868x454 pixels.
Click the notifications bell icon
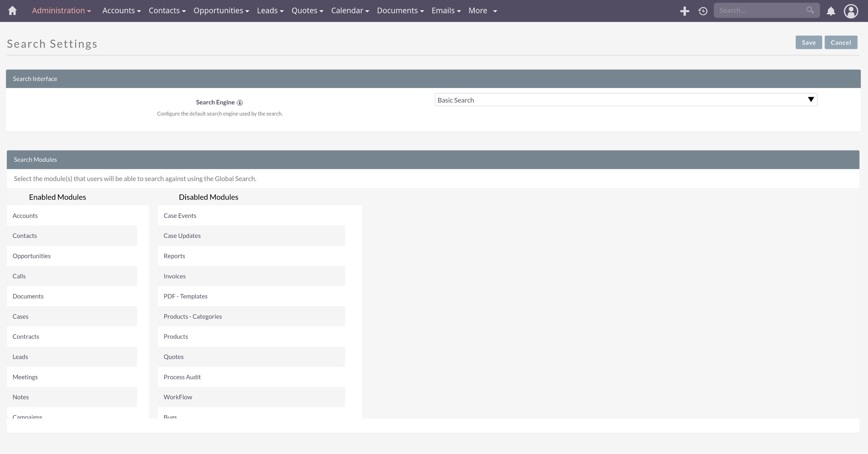831,11
